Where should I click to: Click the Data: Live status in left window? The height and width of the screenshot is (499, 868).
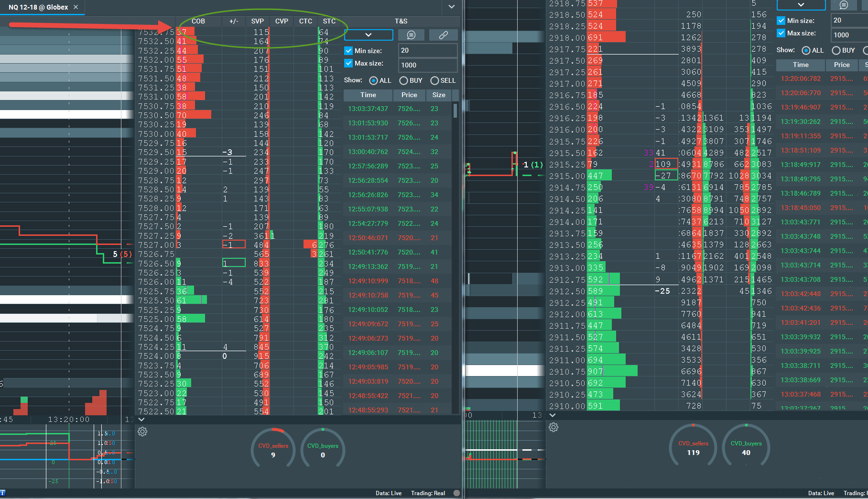(x=389, y=493)
